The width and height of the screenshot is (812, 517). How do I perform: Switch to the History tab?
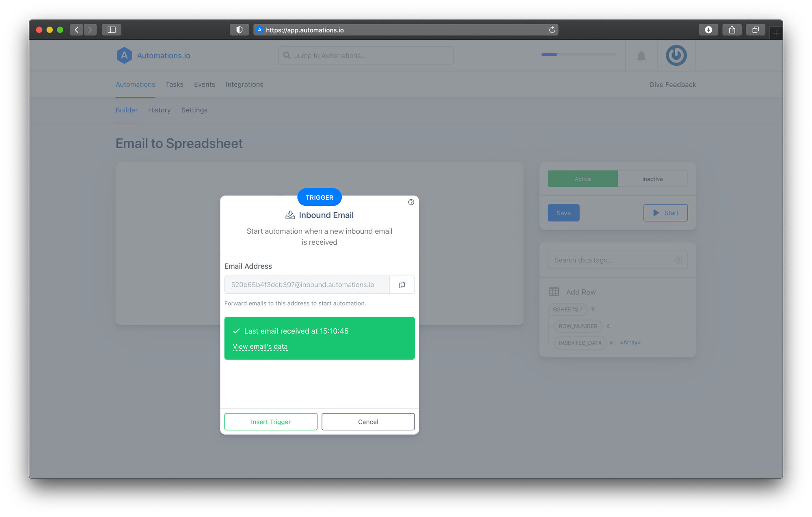coord(159,110)
